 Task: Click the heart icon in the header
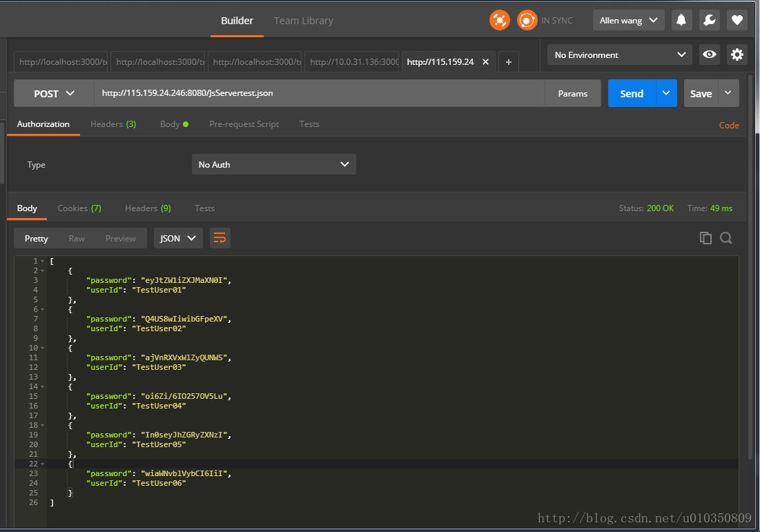[737, 20]
